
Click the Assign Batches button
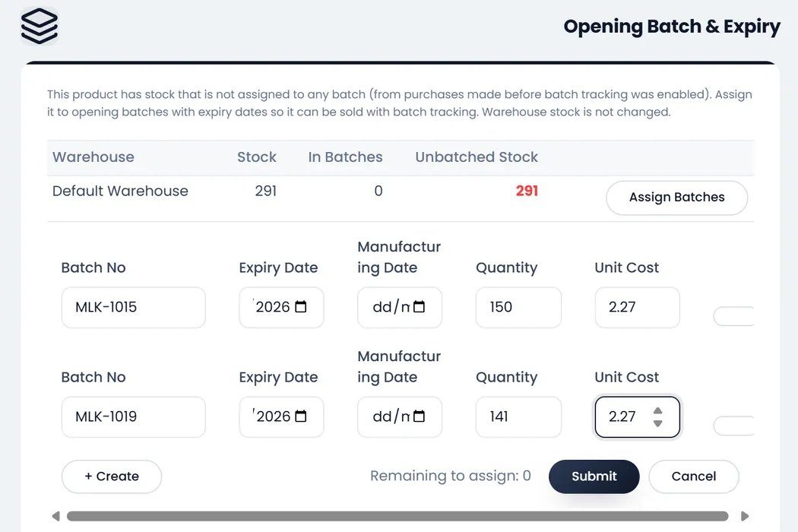676,198
